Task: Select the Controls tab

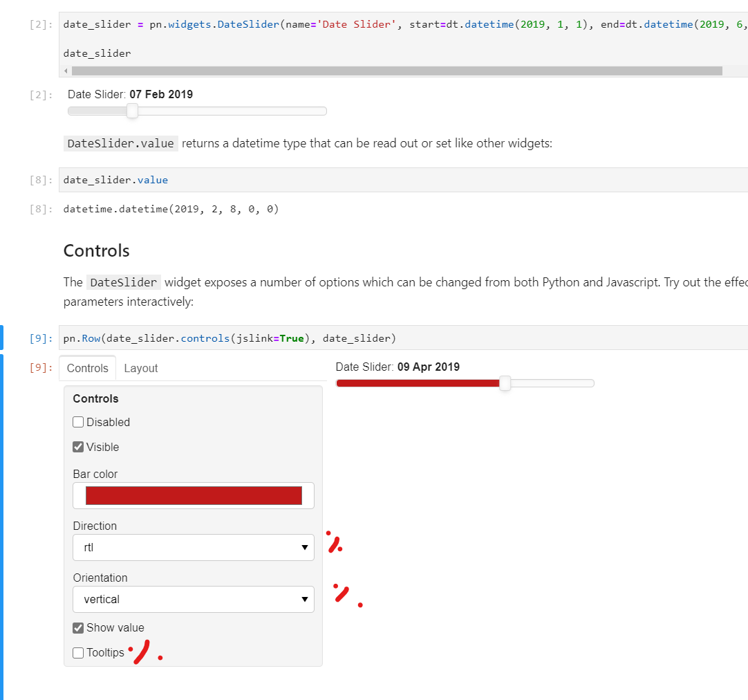Action: click(86, 368)
